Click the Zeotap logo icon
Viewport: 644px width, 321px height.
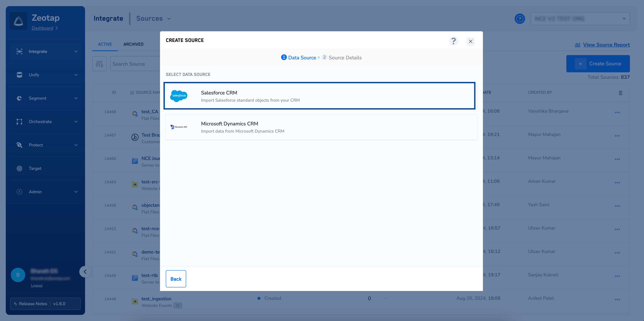point(18,21)
